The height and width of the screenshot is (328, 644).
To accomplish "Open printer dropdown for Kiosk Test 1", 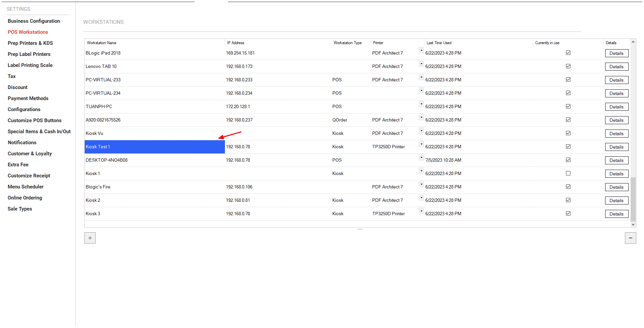I will point(421,145).
